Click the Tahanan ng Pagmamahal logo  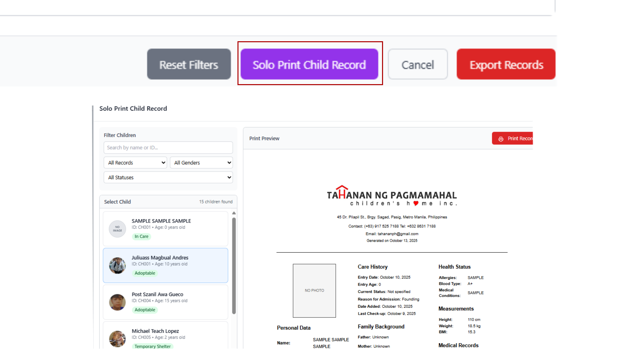point(392,196)
